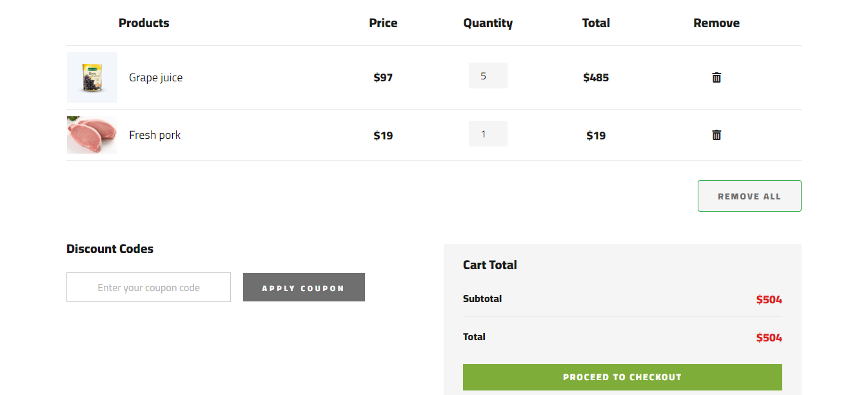Click the Total column header in the table

pos(596,23)
